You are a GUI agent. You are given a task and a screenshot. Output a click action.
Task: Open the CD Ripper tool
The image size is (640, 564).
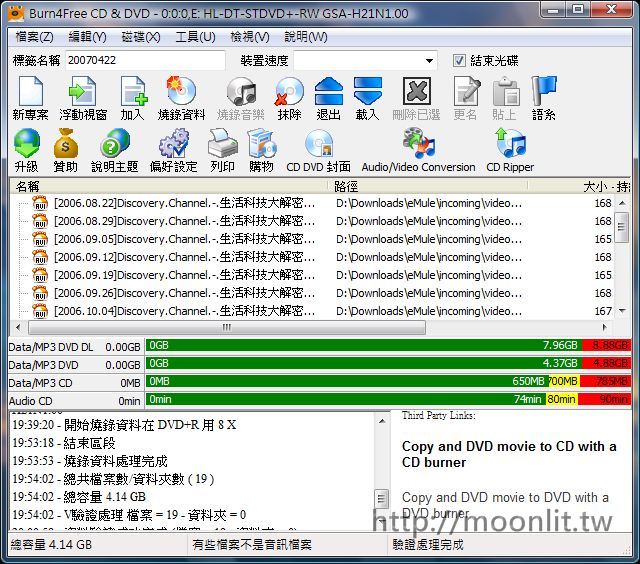point(510,151)
